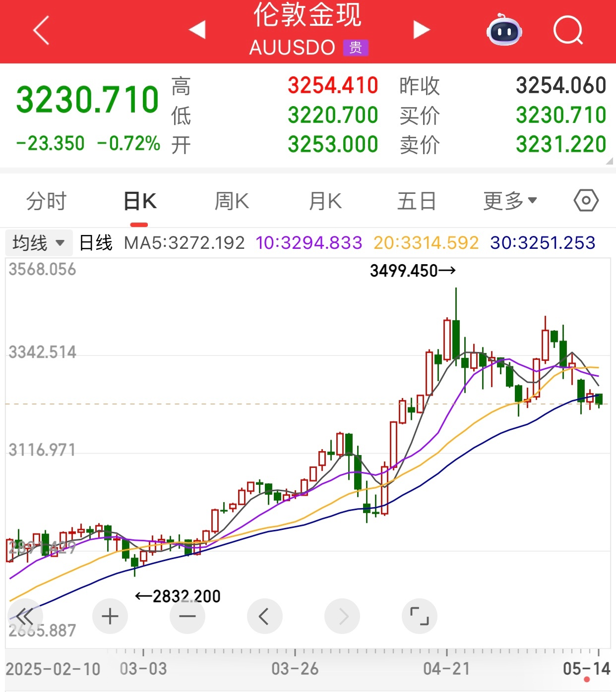Tap the 3499.450 high-point label
This screenshot has height=692, width=616.
click(413, 271)
